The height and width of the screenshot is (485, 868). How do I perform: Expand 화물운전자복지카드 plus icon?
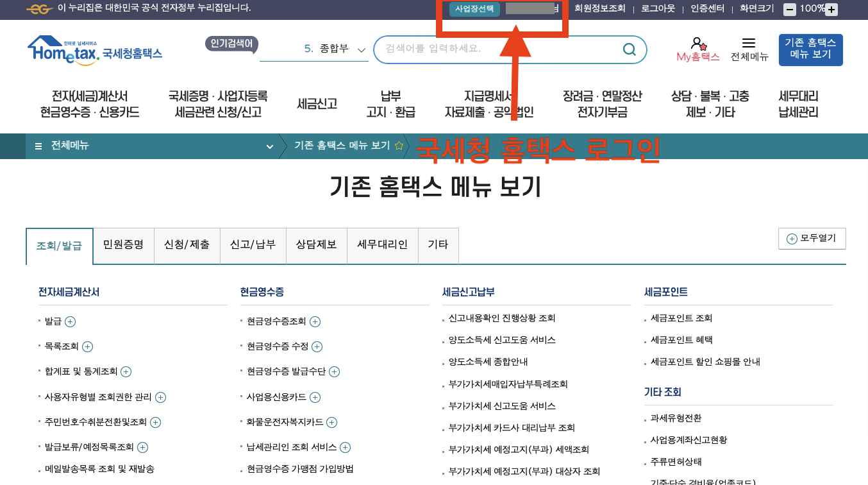pyautogui.click(x=331, y=422)
